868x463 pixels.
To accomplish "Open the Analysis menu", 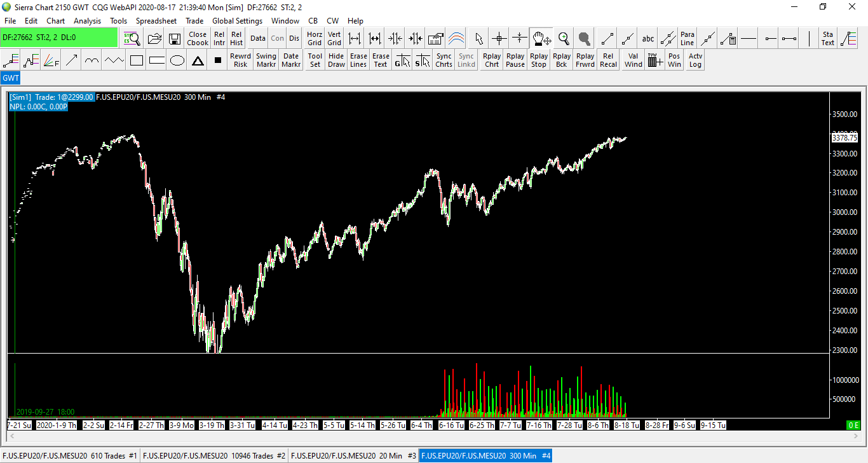I will pyautogui.click(x=87, y=21).
